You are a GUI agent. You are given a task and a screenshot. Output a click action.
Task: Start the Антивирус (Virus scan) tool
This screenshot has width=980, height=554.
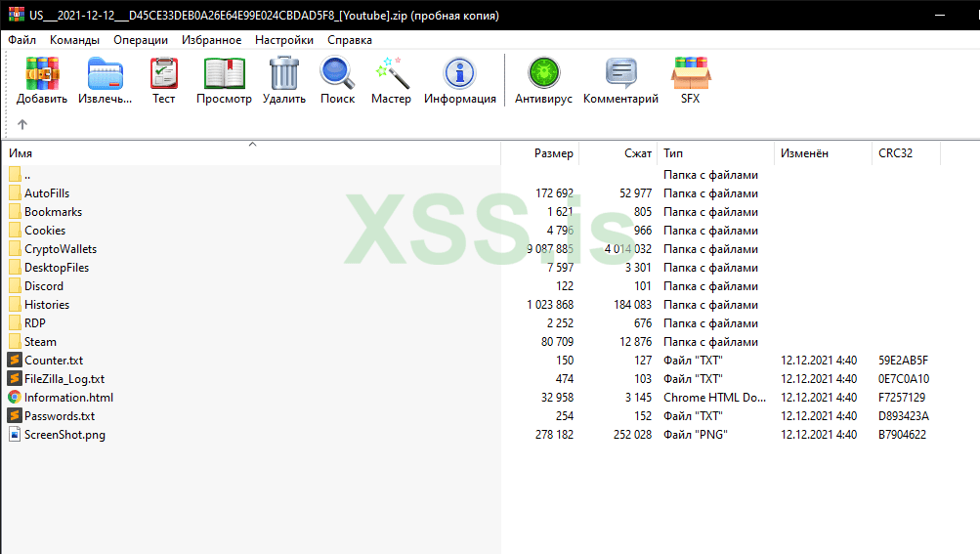(x=544, y=74)
